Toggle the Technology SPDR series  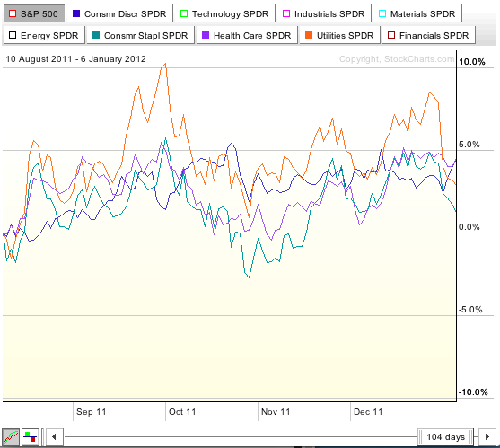click(x=224, y=13)
